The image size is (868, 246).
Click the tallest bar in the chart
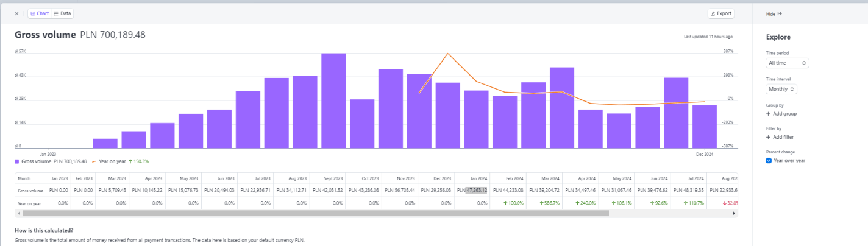(x=333, y=100)
